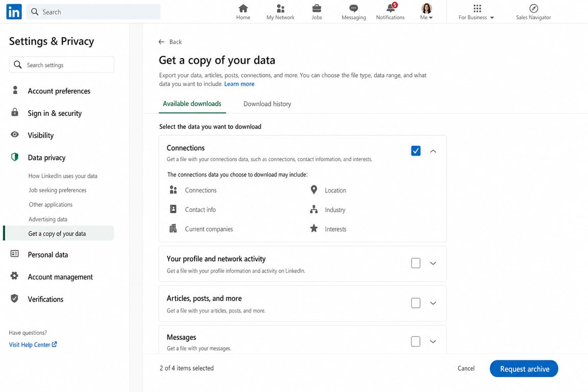588x392 pixels.
Task: Open Sign in & security section
Action: pyautogui.click(x=55, y=113)
